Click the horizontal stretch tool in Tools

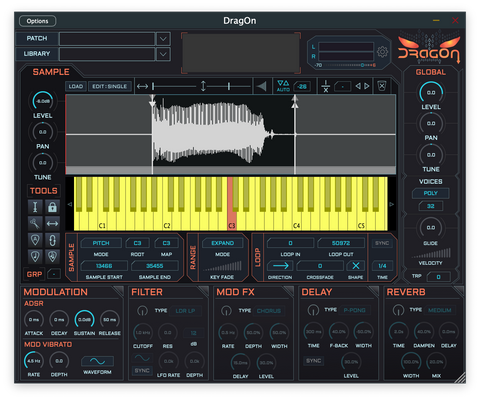(52, 223)
